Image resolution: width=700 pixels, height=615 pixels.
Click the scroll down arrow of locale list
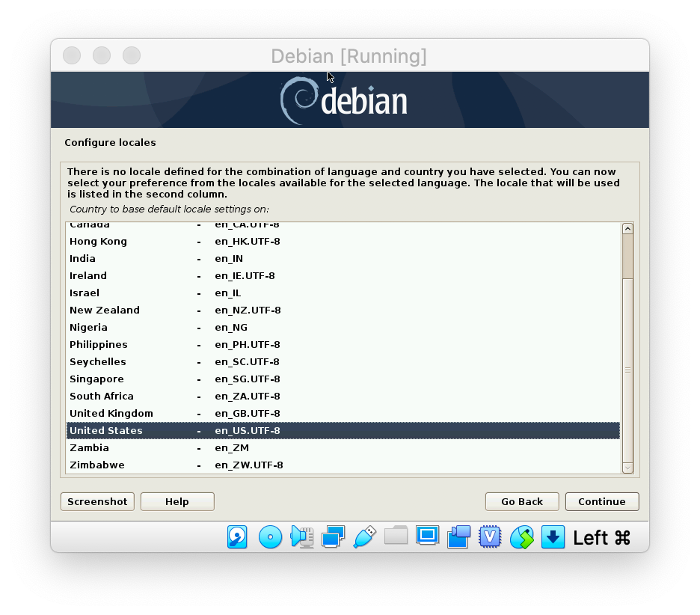(627, 468)
